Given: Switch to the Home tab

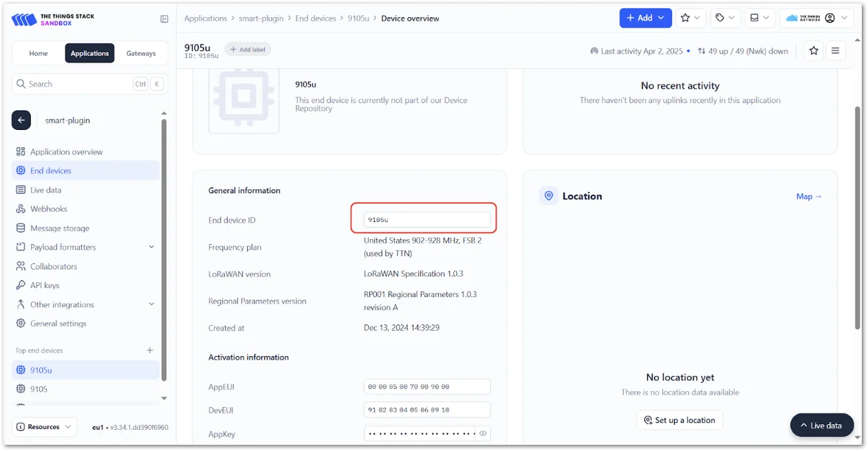Looking at the screenshot, I should (x=39, y=53).
